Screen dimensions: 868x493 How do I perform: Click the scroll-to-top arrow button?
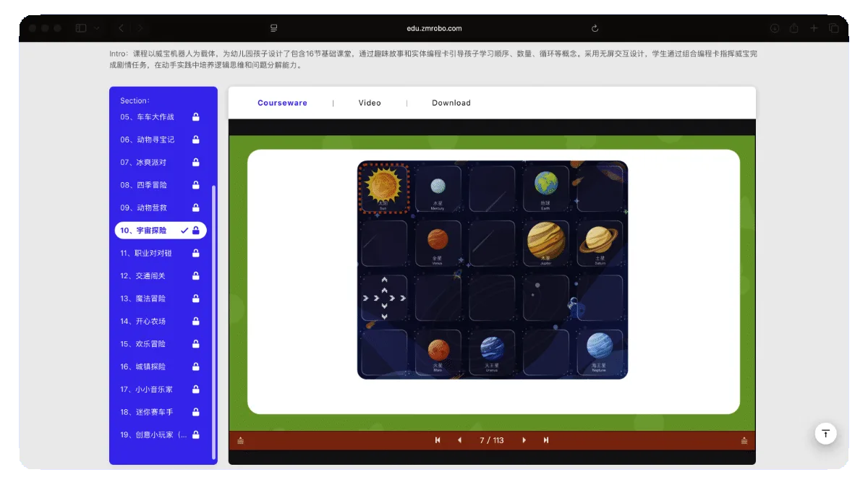pyautogui.click(x=825, y=433)
